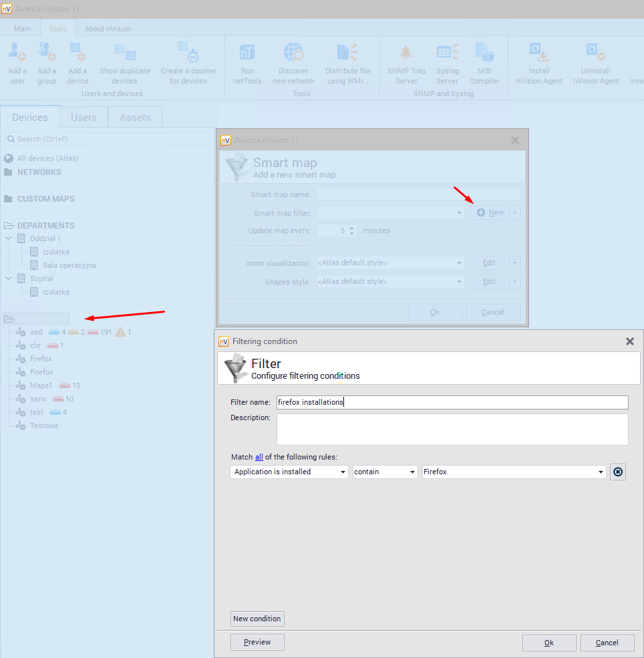Open the Syslog Server tool
This screenshot has height=658, width=644.
coord(447,53)
